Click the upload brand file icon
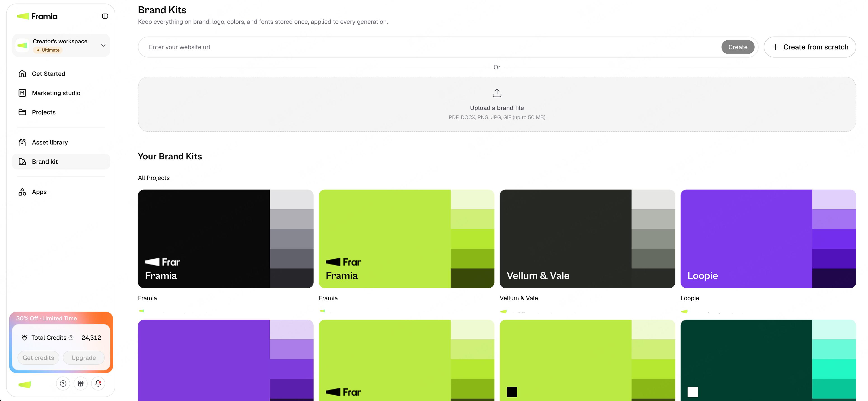This screenshot has width=868, height=401. click(497, 93)
